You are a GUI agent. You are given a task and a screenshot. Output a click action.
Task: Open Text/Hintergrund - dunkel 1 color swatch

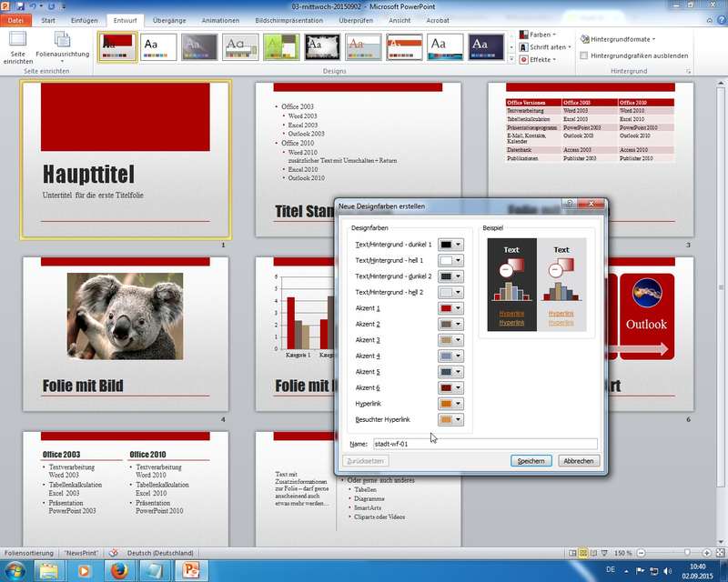point(451,245)
